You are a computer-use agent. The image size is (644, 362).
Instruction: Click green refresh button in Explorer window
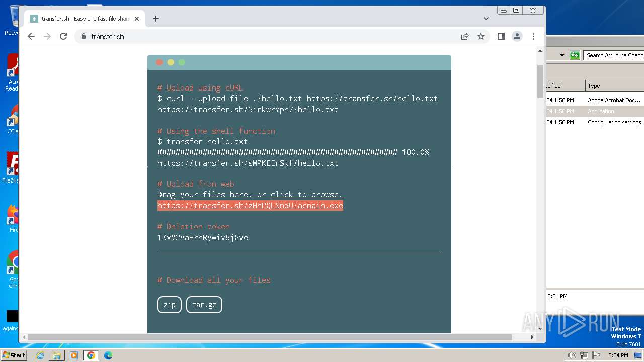[575, 55]
